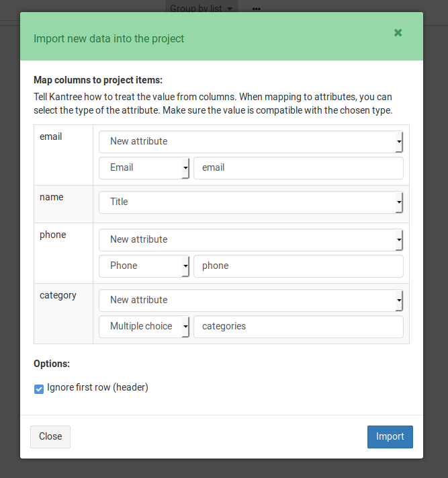Open the email column mapping dropdown
The height and width of the screenshot is (478, 448).
[x=251, y=142]
